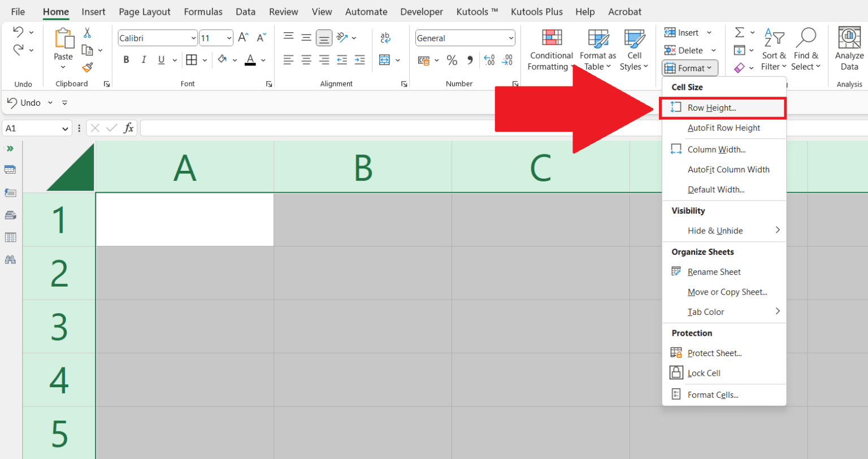Open the Kutools Plus menu
Image resolution: width=868 pixels, height=459 pixels.
click(537, 11)
